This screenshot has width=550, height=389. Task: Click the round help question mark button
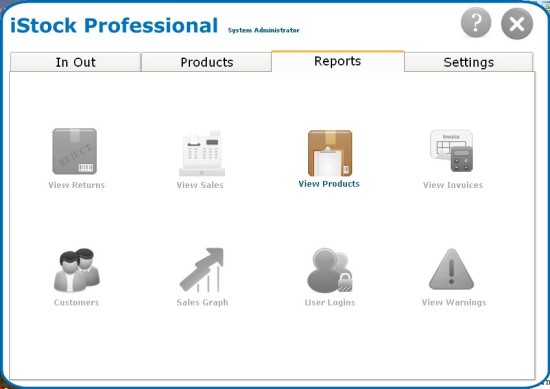coord(476,23)
